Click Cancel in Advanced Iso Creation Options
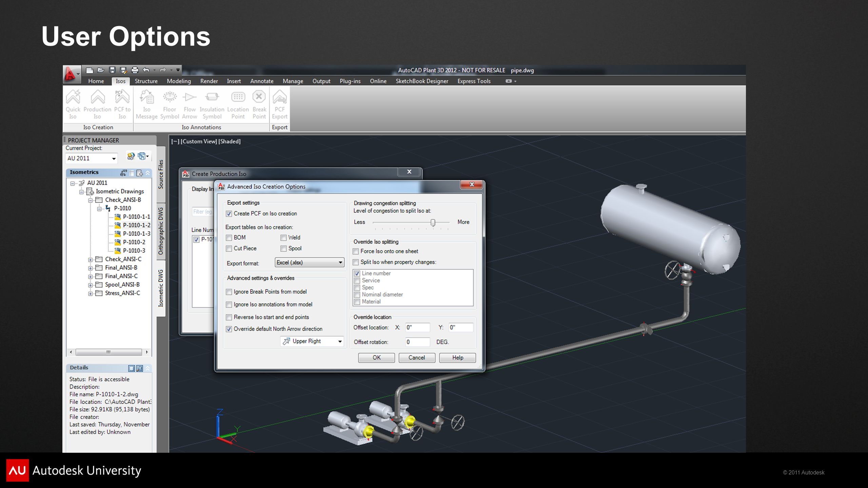This screenshot has height=488, width=868. point(417,358)
